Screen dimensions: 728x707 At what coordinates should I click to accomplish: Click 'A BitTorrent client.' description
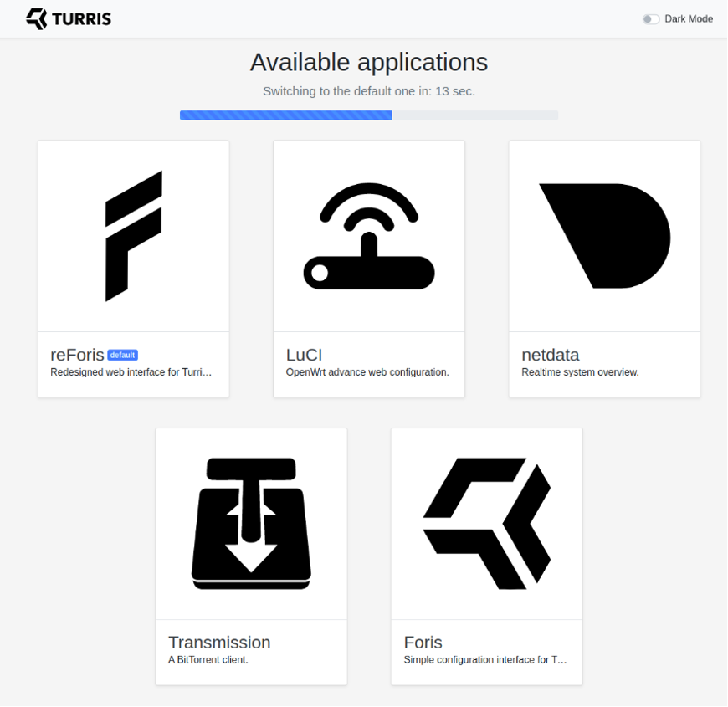[x=208, y=660]
